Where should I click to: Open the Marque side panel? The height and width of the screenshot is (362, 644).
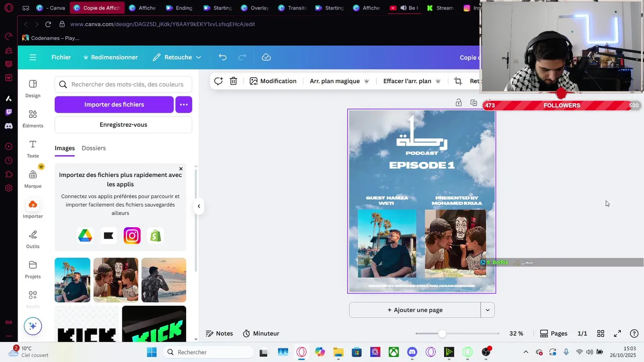coord(33,179)
